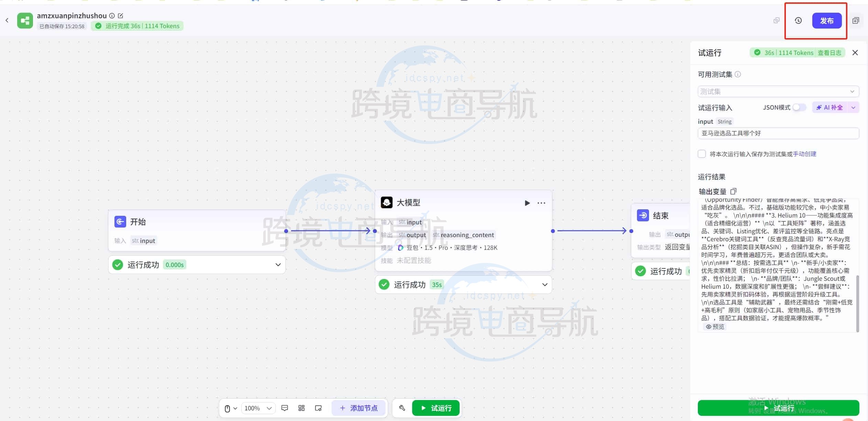This screenshot has width=868, height=421.
Task: Click the 发布 publish button
Action: point(827,21)
